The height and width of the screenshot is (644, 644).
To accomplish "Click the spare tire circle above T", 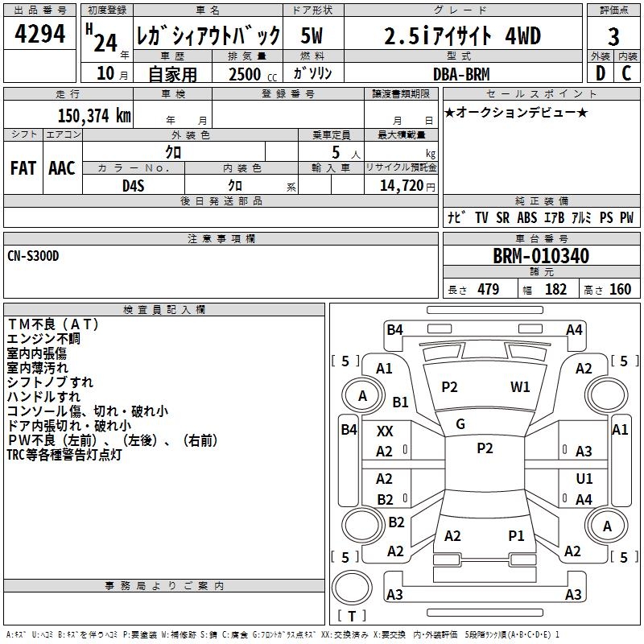I will pyautogui.click(x=352, y=588).
